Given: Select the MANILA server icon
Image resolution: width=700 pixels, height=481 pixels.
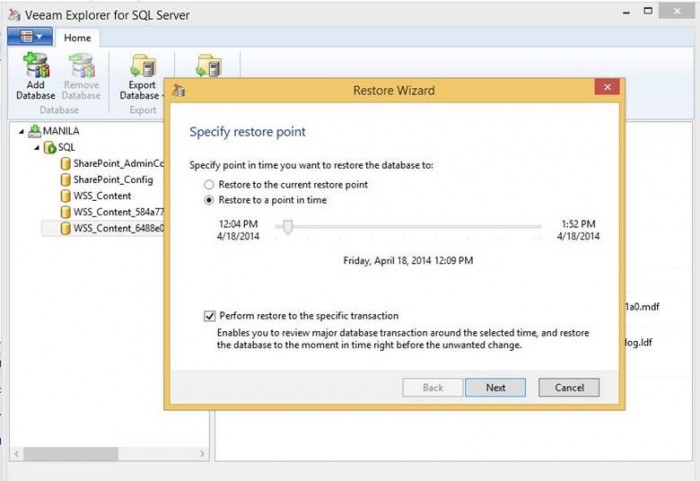Looking at the screenshot, I should pos(34,131).
